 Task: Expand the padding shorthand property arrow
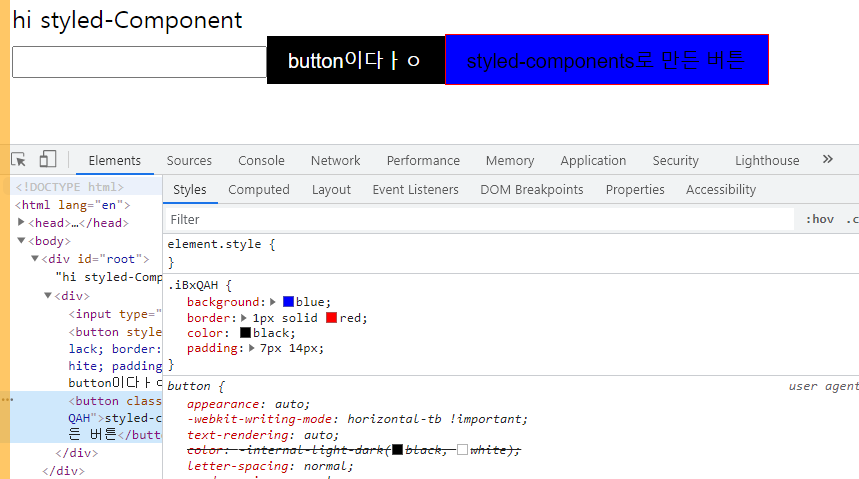point(251,348)
